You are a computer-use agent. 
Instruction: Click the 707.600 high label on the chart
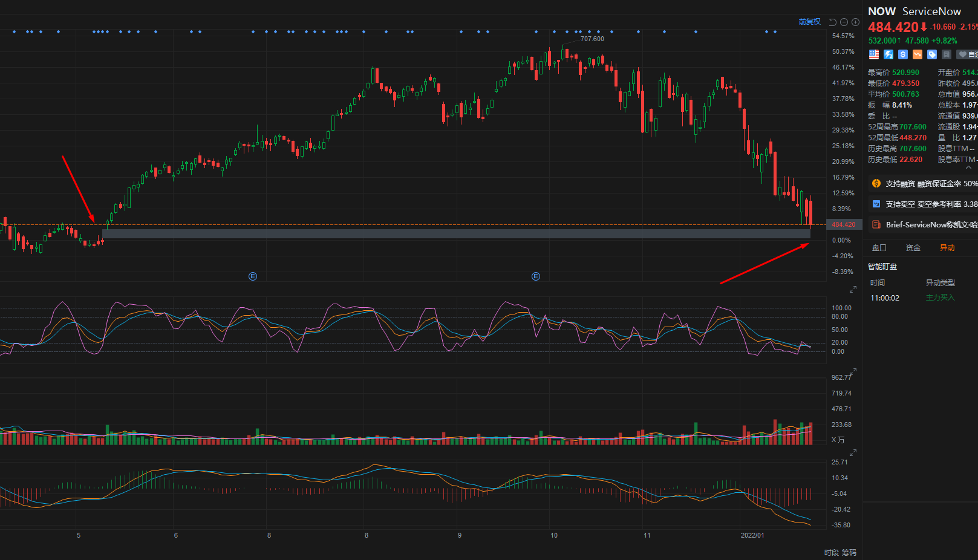pos(592,39)
